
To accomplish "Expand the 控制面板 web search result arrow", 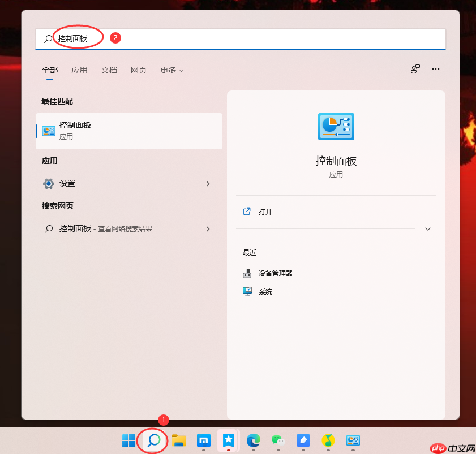I will 208,228.
